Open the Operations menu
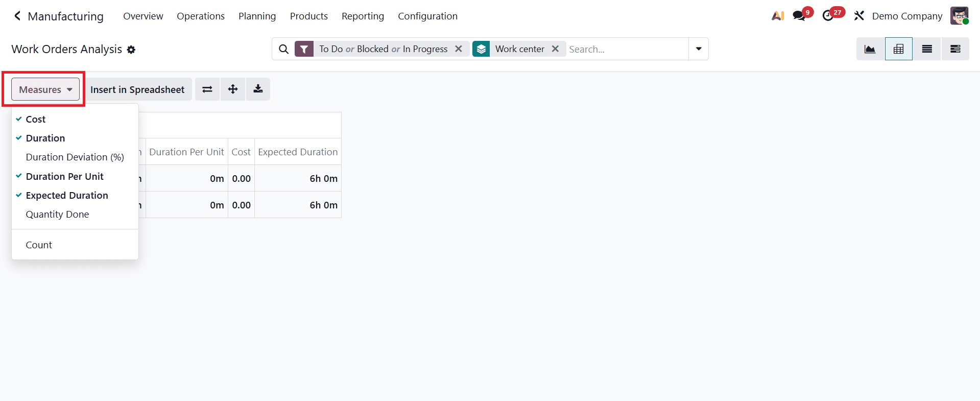Viewport: 980px width, 401px height. click(201, 16)
